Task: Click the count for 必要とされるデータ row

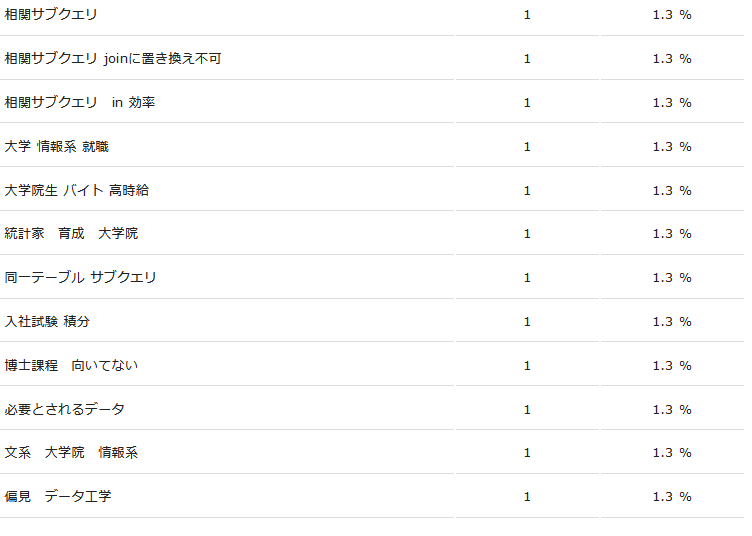Action: 527,410
